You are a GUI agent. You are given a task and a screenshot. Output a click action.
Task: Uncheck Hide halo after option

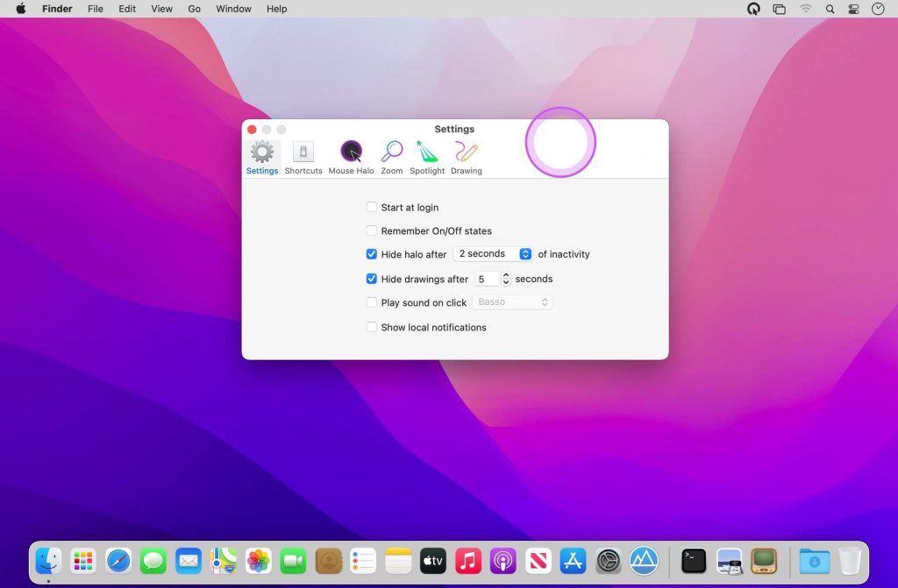pos(372,254)
